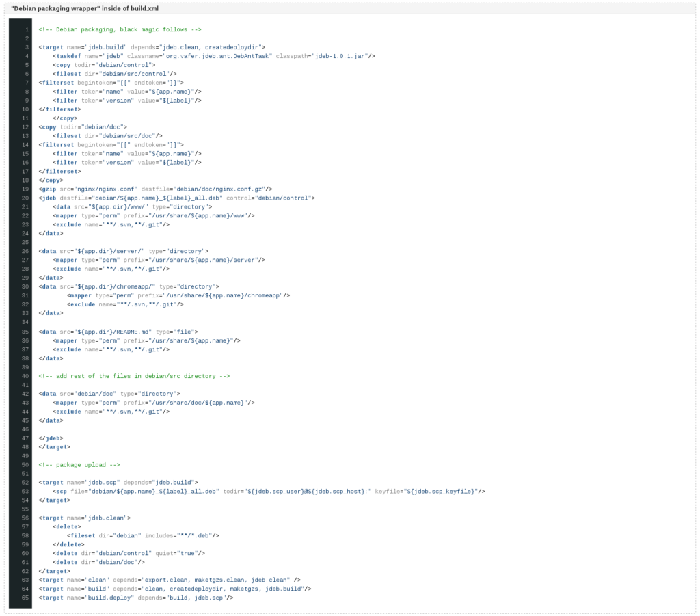Click line number 65 in the gutter

coord(25,598)
